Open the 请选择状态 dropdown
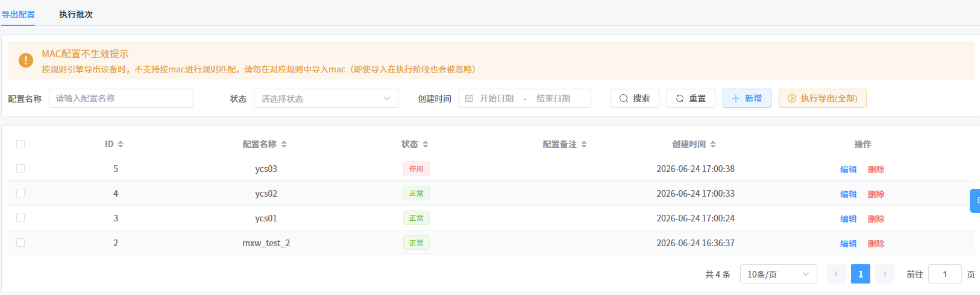The height and width of the screenshot is (295, 980). point(326,98)
